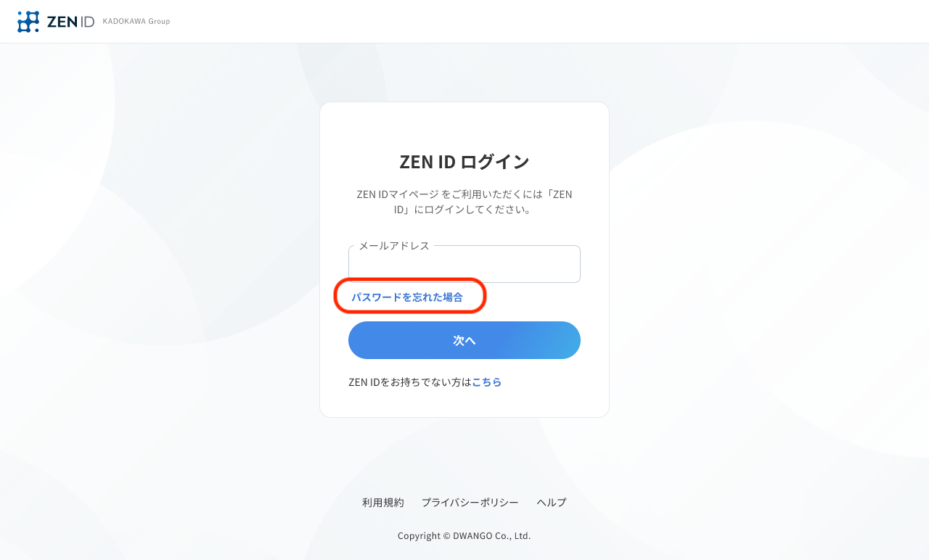This screenshot has height=560, width=929.
Task: Click こちら to register a new ZEN ID
Action: [486, 382]
